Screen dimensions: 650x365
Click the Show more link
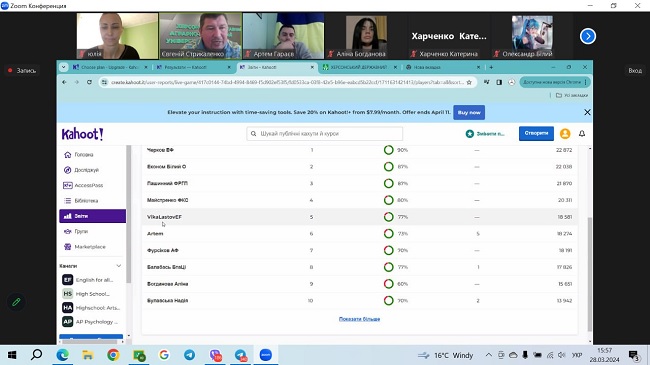(x=359, y=319)
